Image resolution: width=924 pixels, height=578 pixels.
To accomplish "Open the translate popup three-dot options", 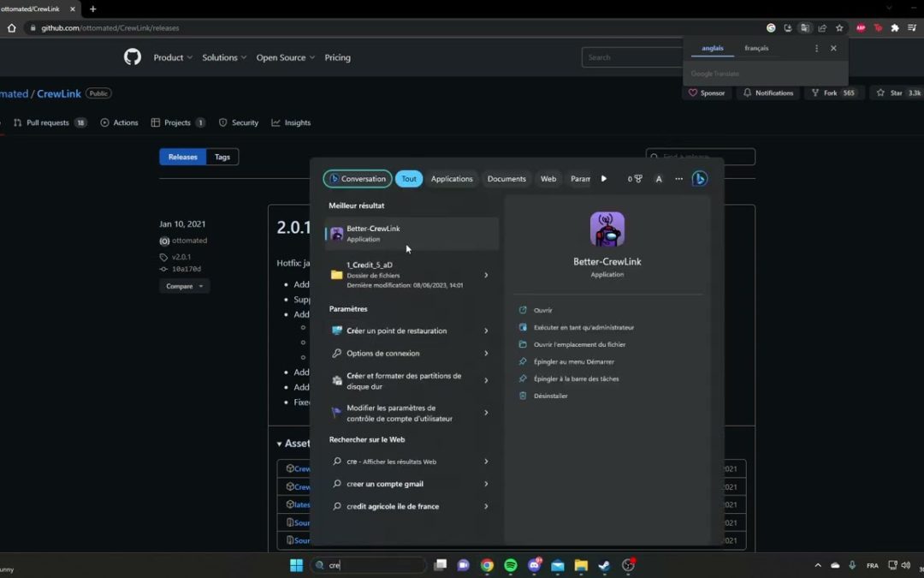I will click(816, 48).
